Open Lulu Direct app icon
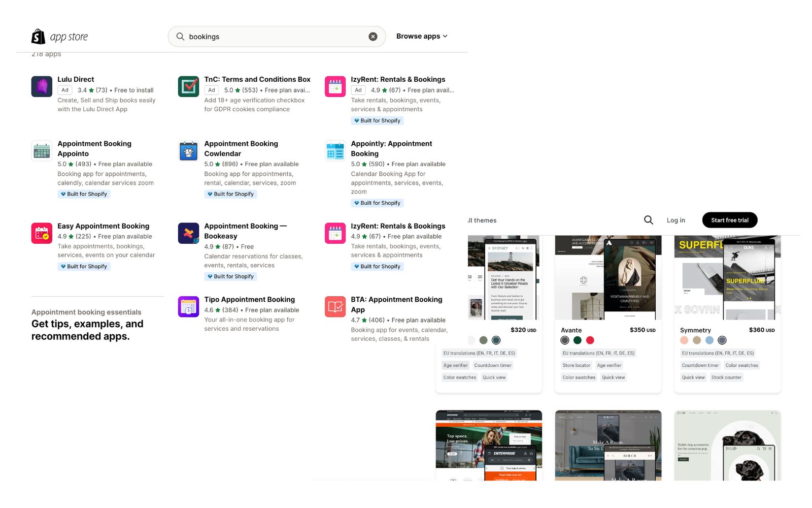The width and height of the screenshot is (812, 508). pyautogui.click(x=42, y=86)
